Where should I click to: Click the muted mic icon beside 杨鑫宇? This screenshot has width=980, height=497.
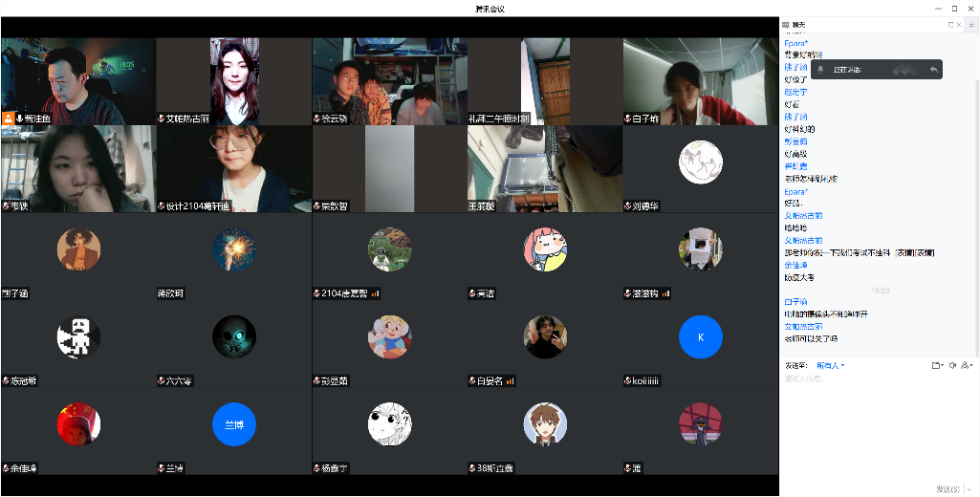tap(317, 468)
